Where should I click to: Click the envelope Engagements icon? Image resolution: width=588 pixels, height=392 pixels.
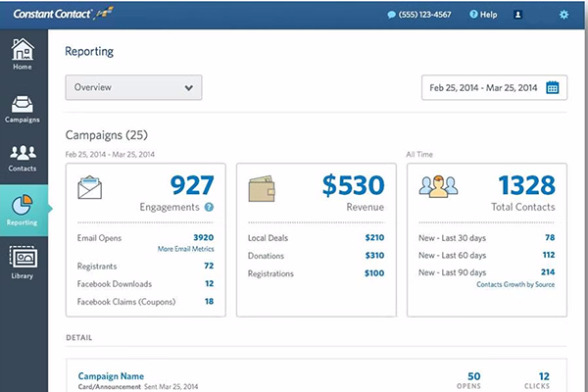coord(92,187)
